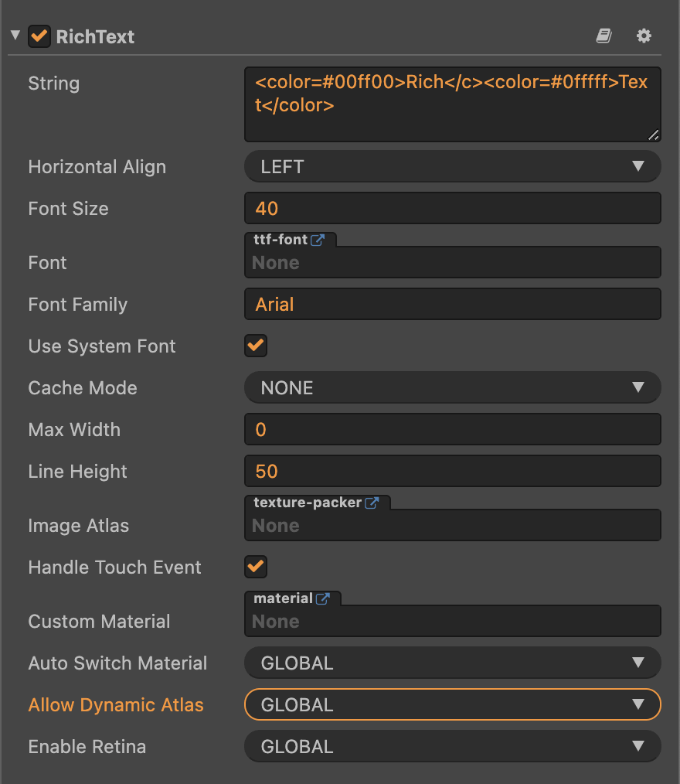This screenshot has height=784, width=680.
Task: Collapse the RichText component section
Action: click(x=15, y=36)
